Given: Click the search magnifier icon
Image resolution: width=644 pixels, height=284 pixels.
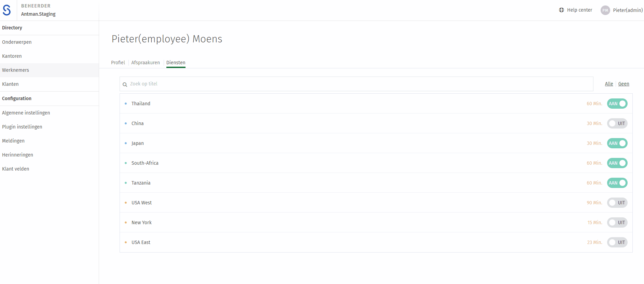Looking at the screenshot, I should (x=125, y=84).
